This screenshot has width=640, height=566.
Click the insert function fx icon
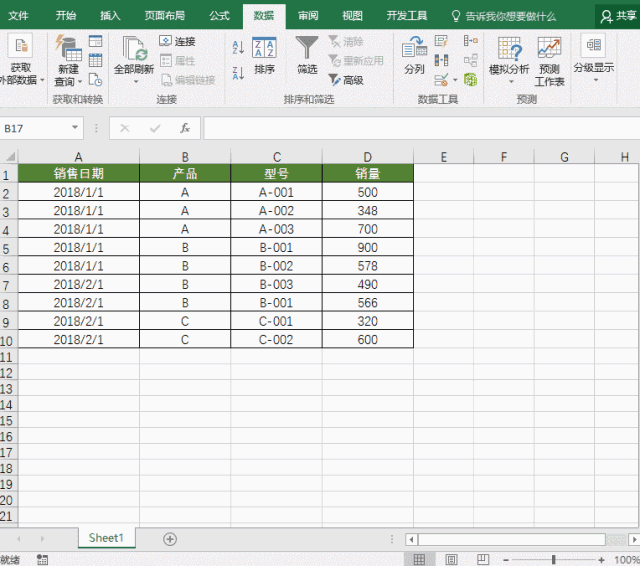[x=185, y=128]
